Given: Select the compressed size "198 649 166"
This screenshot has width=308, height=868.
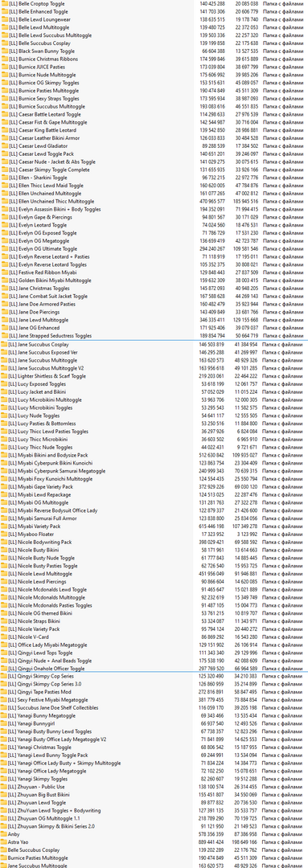Looking at the screenshot, I should pos(244,842).
